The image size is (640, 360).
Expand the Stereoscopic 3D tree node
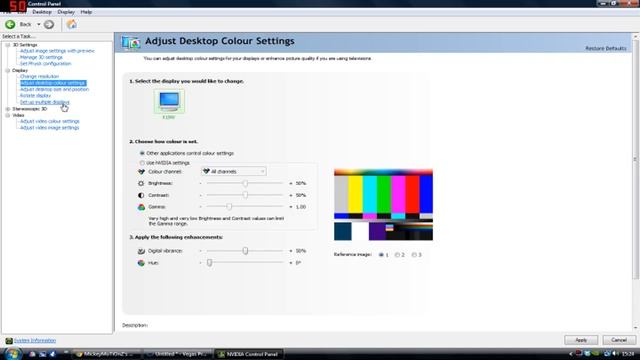pos(8,109)
